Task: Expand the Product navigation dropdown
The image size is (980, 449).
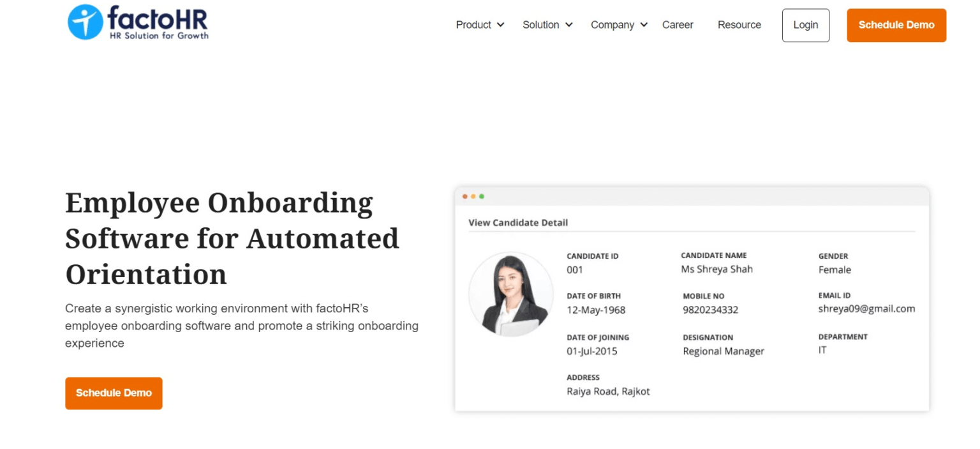Action: click(x=479, y=25)
